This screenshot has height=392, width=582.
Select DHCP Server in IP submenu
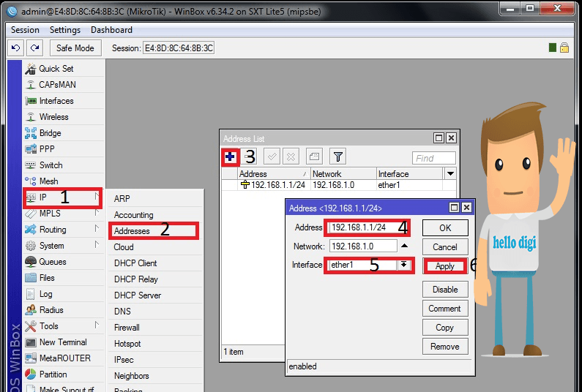[x=155, y=295]
